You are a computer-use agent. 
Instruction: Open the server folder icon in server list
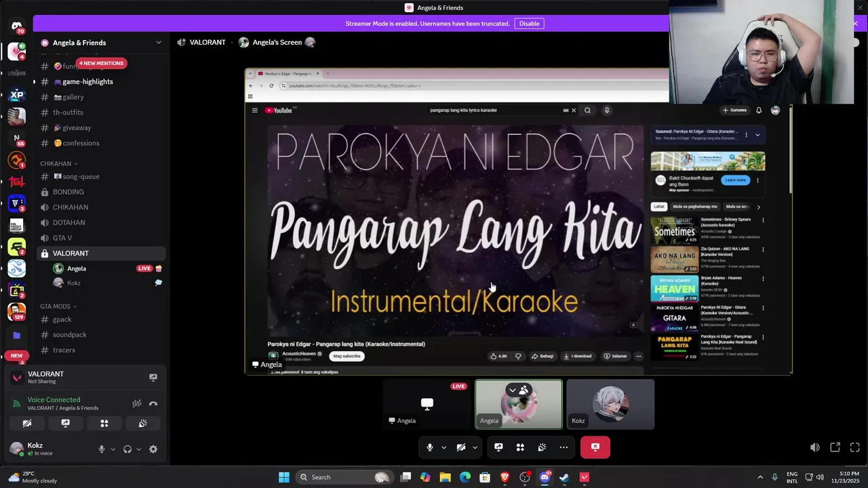[17, 335]
